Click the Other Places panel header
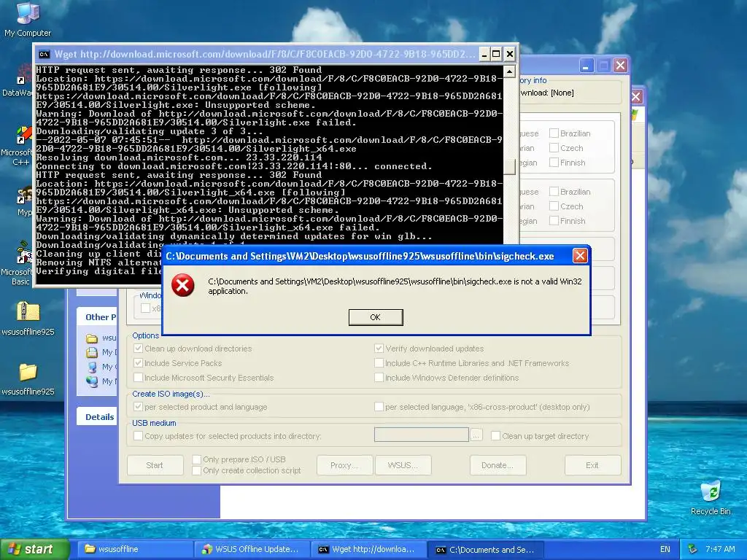Image resolution: width=747 pixels, height=560 pixels. point(97,316)
